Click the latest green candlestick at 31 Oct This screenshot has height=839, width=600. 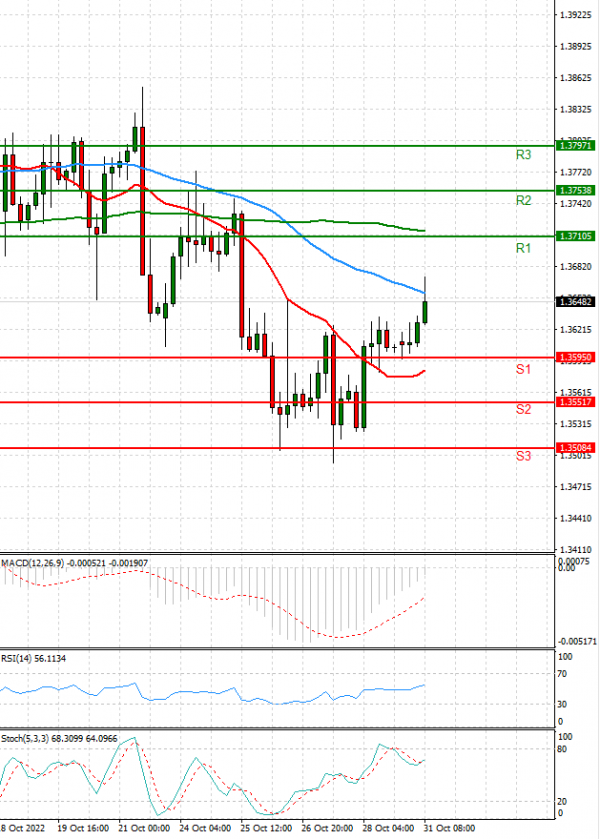[x=425, y=312]
